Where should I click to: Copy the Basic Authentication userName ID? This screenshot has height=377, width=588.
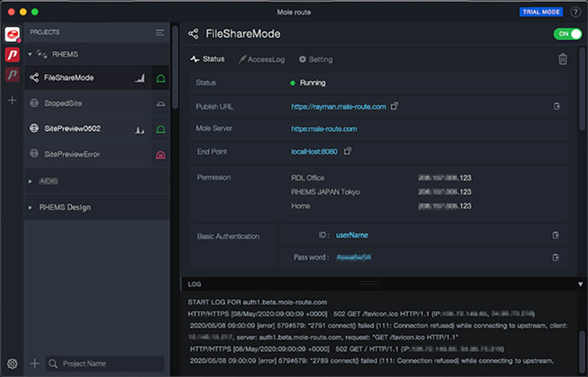pos(556,235)
